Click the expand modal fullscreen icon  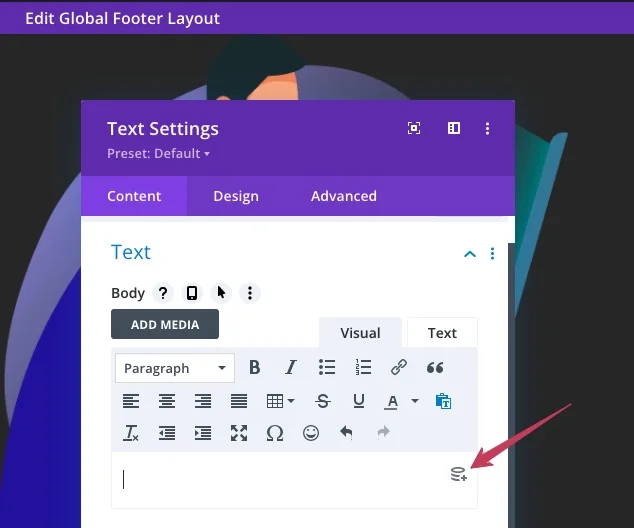414,128
